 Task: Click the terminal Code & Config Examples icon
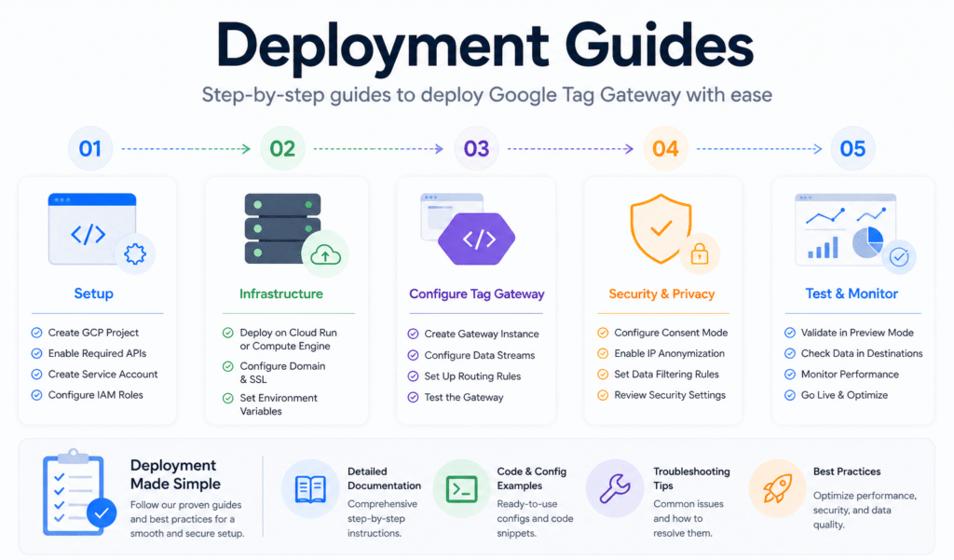coord(461,489)
